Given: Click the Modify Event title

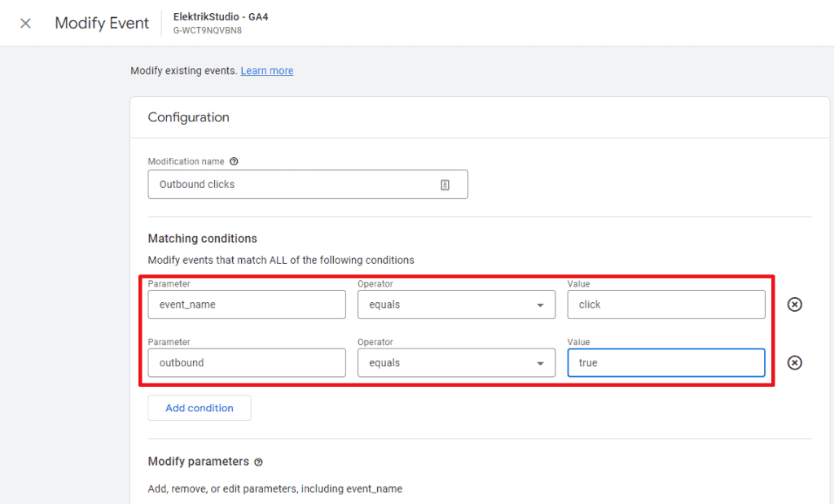Looking at the screenshot, I should point(102,23).
